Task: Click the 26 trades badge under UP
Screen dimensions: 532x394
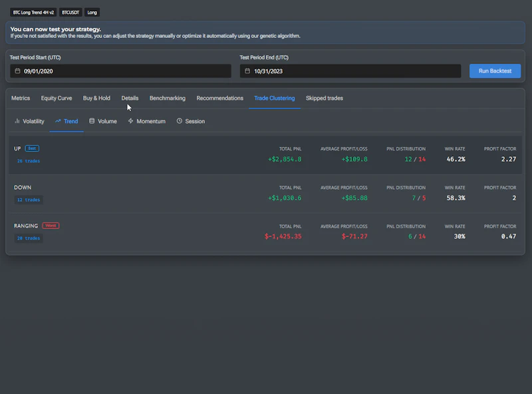Action: (29, 161)
